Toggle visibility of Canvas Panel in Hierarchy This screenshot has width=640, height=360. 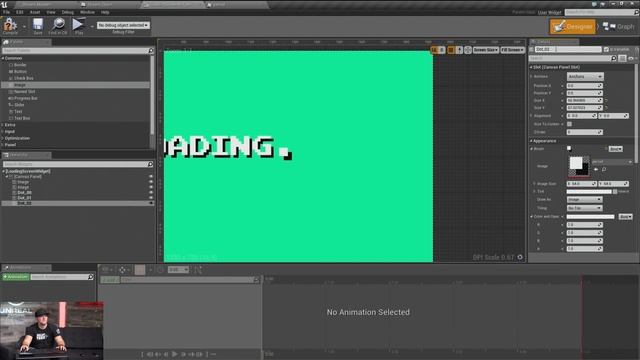click(x=151, y=177)
